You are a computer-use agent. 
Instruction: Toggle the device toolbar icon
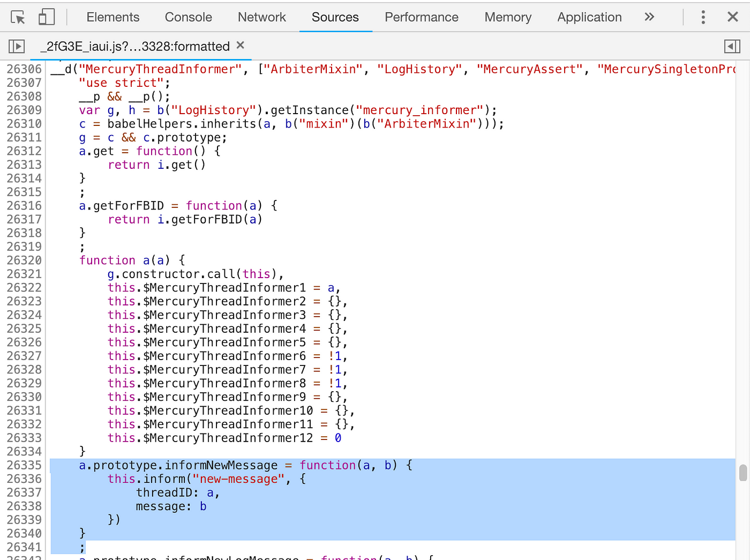47,17
